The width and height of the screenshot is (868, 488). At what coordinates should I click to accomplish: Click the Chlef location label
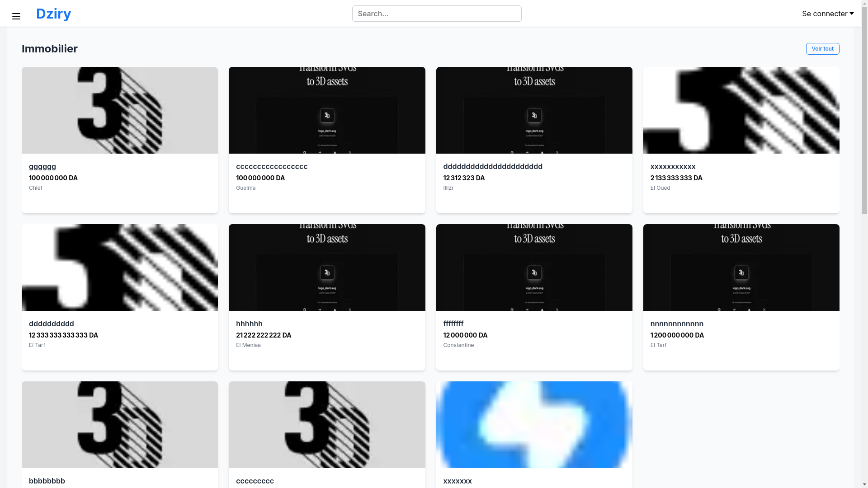click(36, 188)
